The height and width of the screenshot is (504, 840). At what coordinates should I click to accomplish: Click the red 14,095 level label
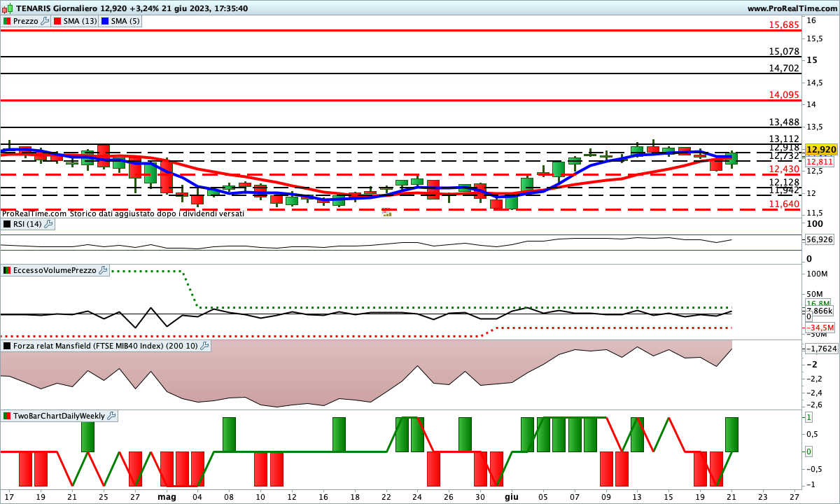(x=784, y=94)
